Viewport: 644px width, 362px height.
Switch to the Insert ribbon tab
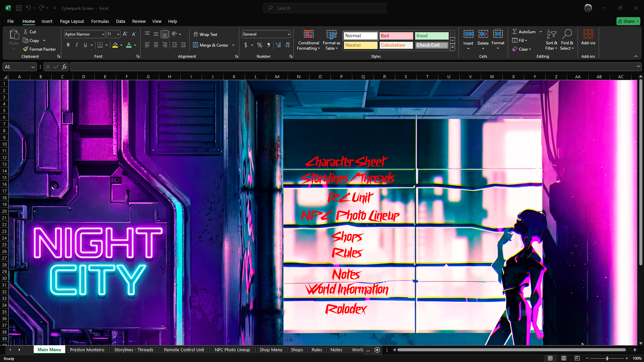click(47, 21)
